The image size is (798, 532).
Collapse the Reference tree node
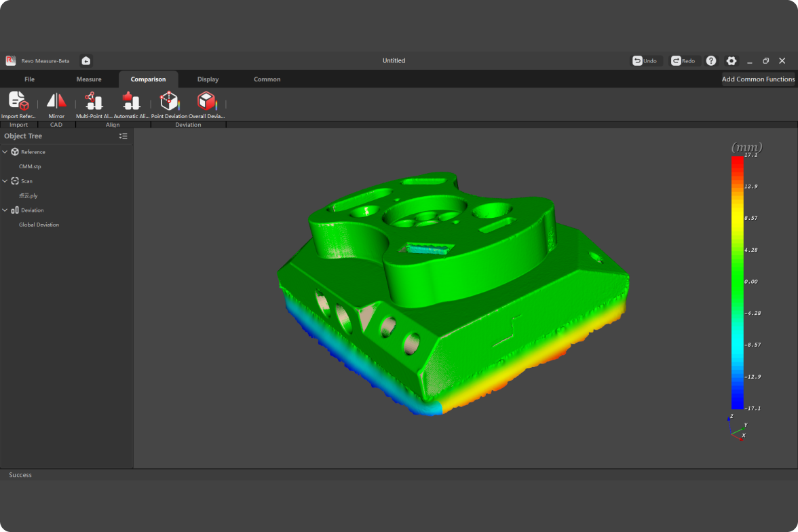coord(5,152)
